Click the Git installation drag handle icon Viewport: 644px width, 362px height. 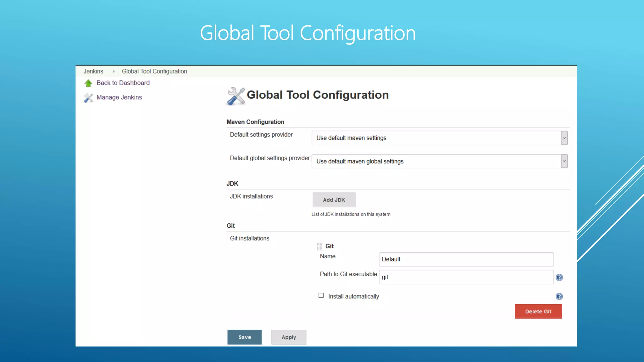pyautogui.click(x=319, y=246)
